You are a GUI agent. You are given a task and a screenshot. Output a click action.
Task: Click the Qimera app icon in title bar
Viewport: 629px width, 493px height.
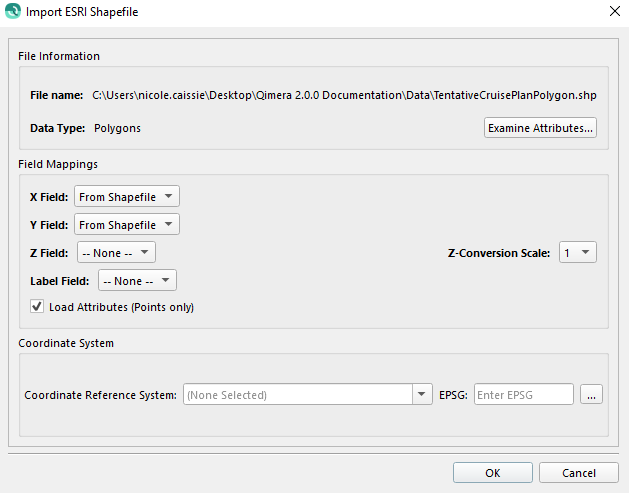13,11
